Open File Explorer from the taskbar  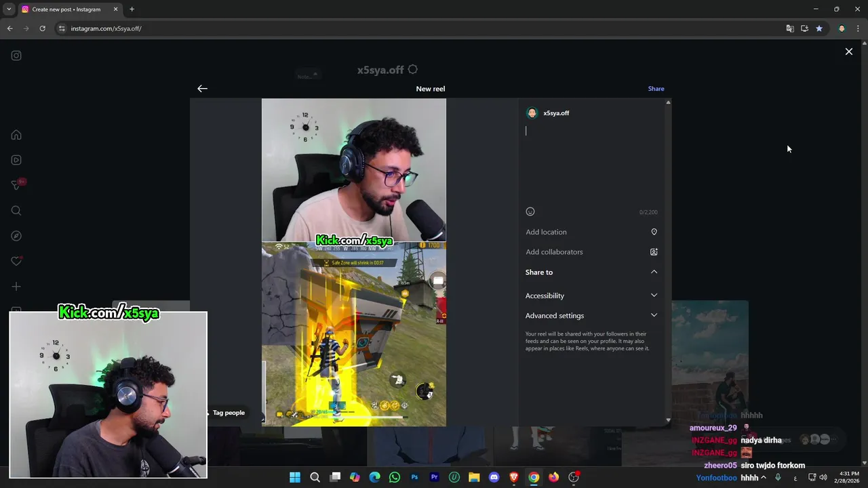pyautogui.click(x=474, y=477)
